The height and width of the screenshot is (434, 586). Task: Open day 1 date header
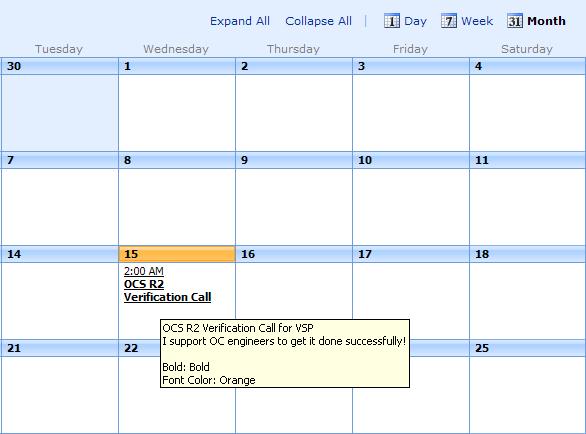pos(177,66)
